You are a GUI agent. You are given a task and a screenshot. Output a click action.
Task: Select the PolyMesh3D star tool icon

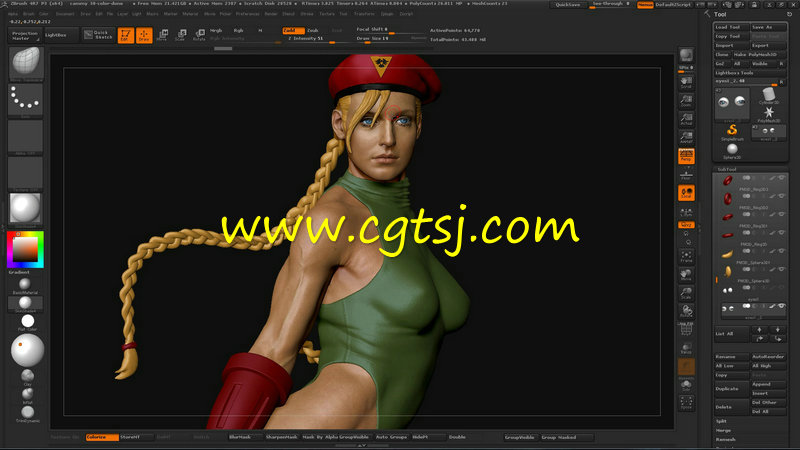pyautogui.click(x=768, y=113)
